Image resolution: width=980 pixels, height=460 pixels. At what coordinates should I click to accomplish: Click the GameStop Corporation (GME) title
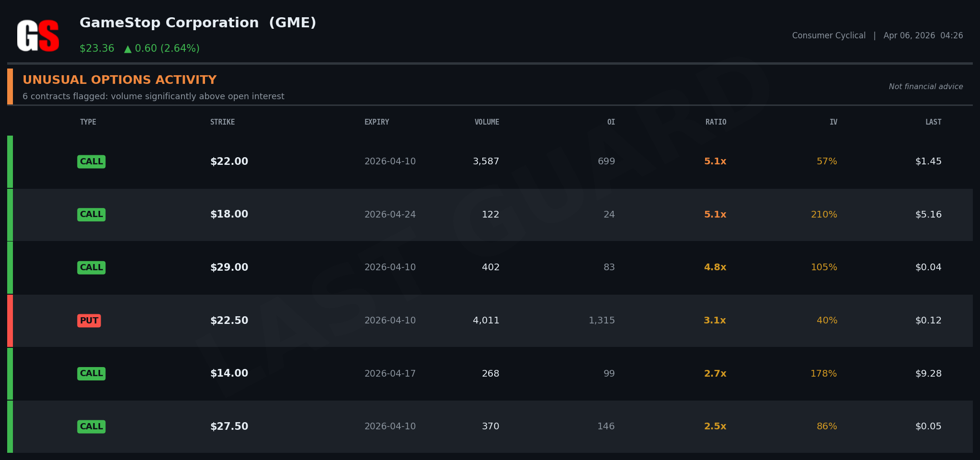click(198, 23)
